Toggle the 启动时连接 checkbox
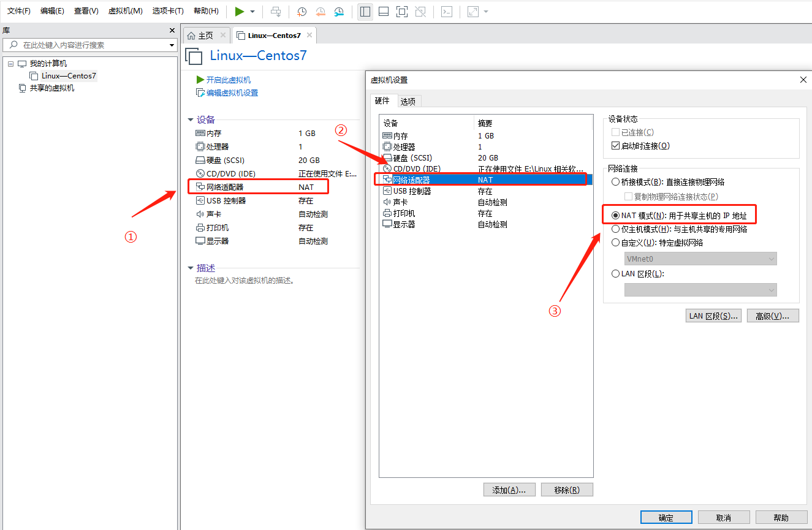The image size is (812, 530). pyautogui.click(x=616, y=146)
